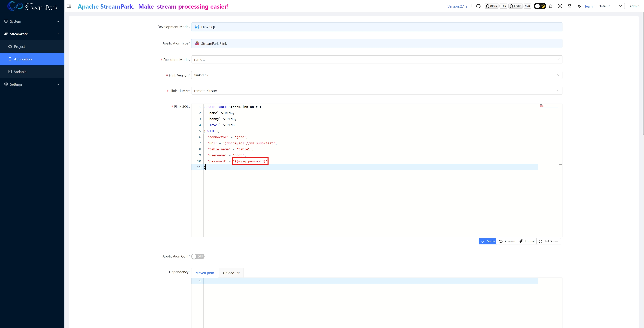Open the Variable menu item
The width and height of the screenshot is (644, 328).
[x=20, y=72]
